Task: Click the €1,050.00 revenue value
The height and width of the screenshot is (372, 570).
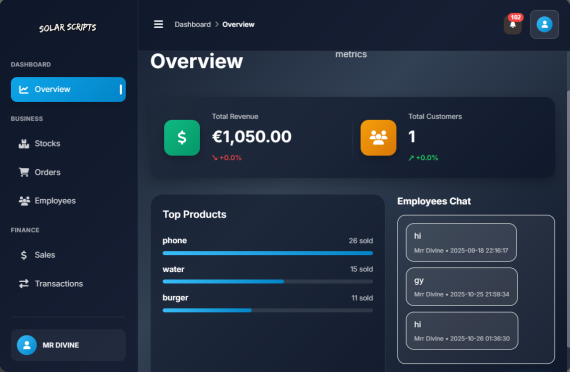Action: tap(252, 137)
